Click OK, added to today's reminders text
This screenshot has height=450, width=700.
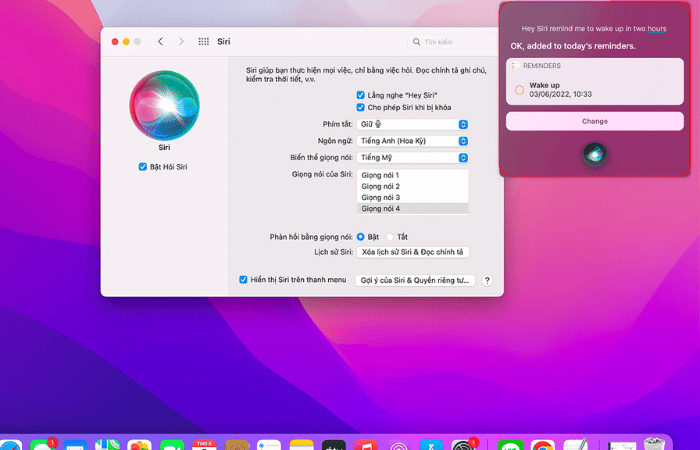pos(573,46)
